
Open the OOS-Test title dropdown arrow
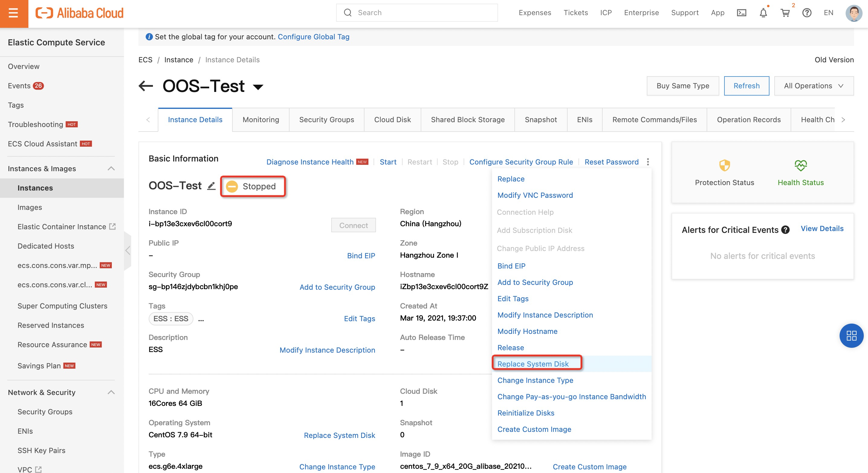tap(258, 87)
